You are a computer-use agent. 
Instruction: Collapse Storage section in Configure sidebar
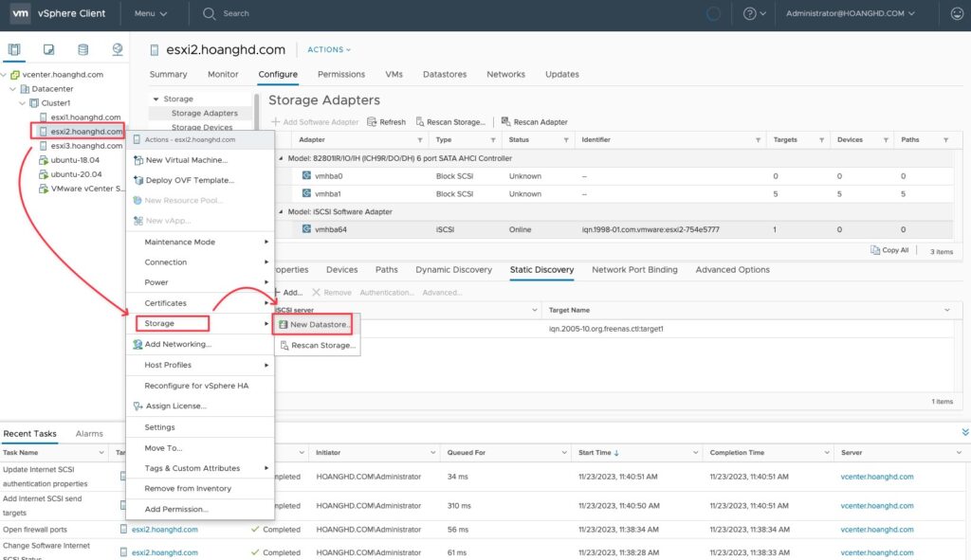pos(156,99)
